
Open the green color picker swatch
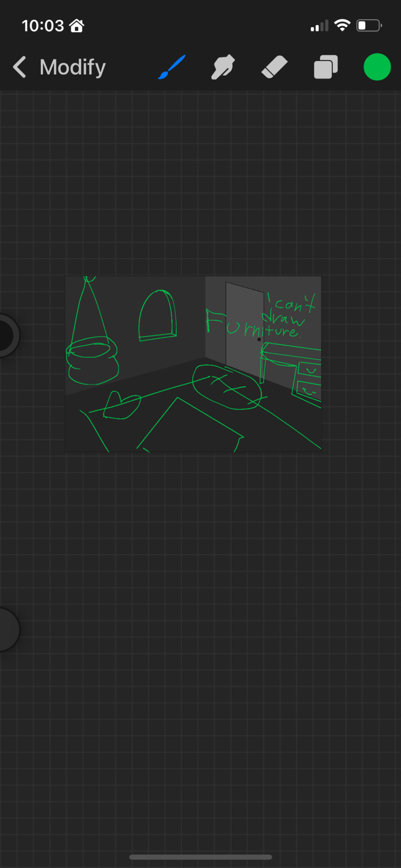(x=377, y=67)
